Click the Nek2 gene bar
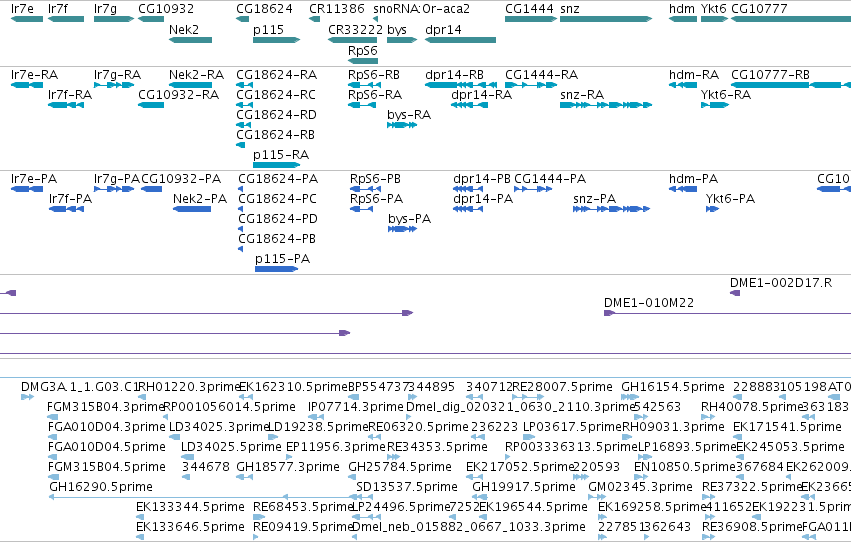The width and height of the screenshot is (851, 542). (190, 40)
